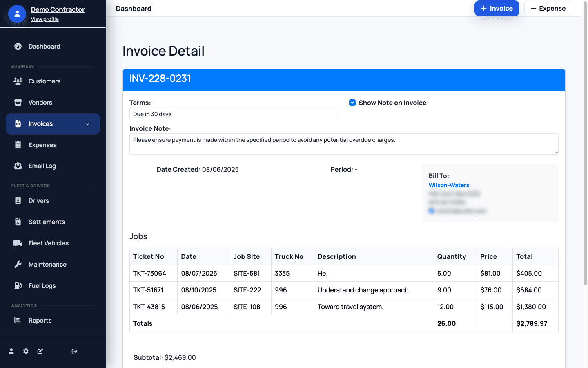
Task: Open Fuel Logs page
Action: [53, 286]
